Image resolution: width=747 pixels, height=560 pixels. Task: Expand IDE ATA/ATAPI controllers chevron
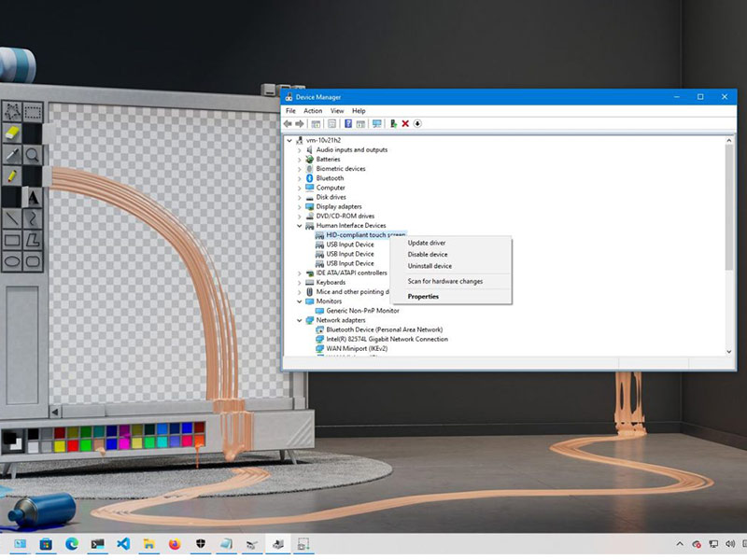coord(299,273)
